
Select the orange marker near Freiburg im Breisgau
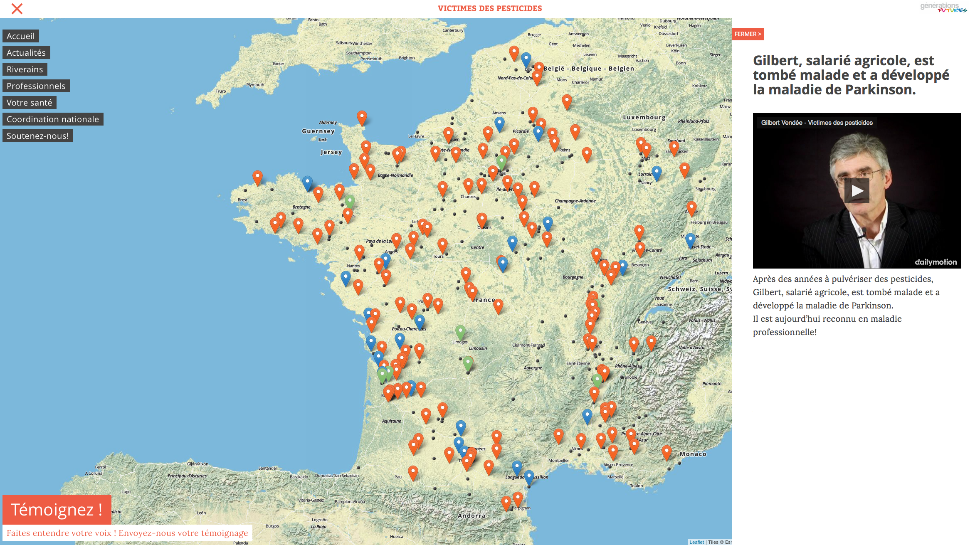[x=691, y=209]
